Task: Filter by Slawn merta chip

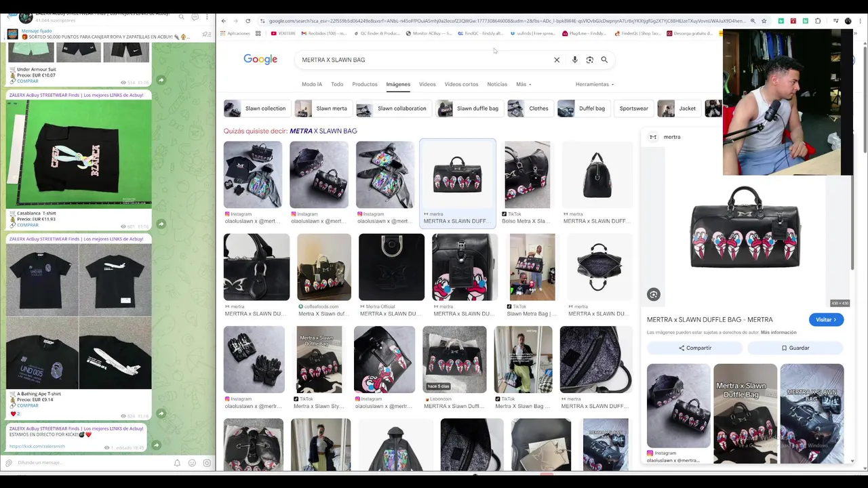Action: point(323,108)
